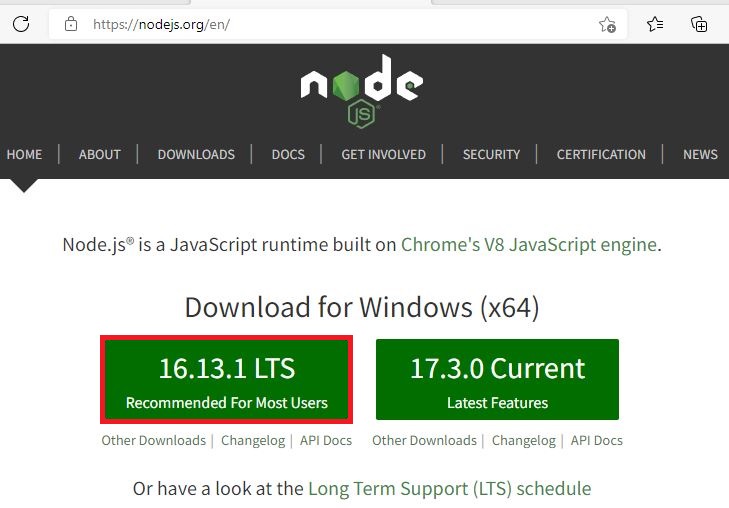This screenshot has width=729, height=508.
Task: Open the DOWNLOADS nav item
Action: [x=196, y=154]
